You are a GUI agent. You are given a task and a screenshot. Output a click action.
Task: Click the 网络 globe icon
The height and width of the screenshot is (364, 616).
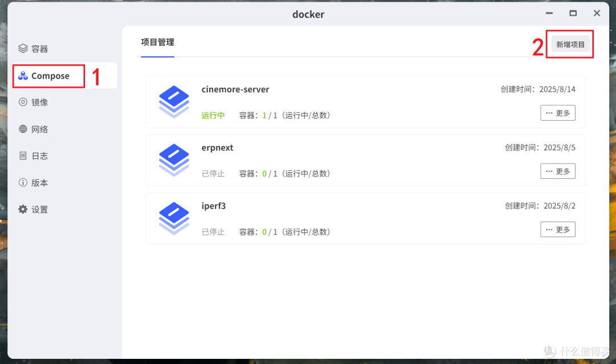(23, 129)
